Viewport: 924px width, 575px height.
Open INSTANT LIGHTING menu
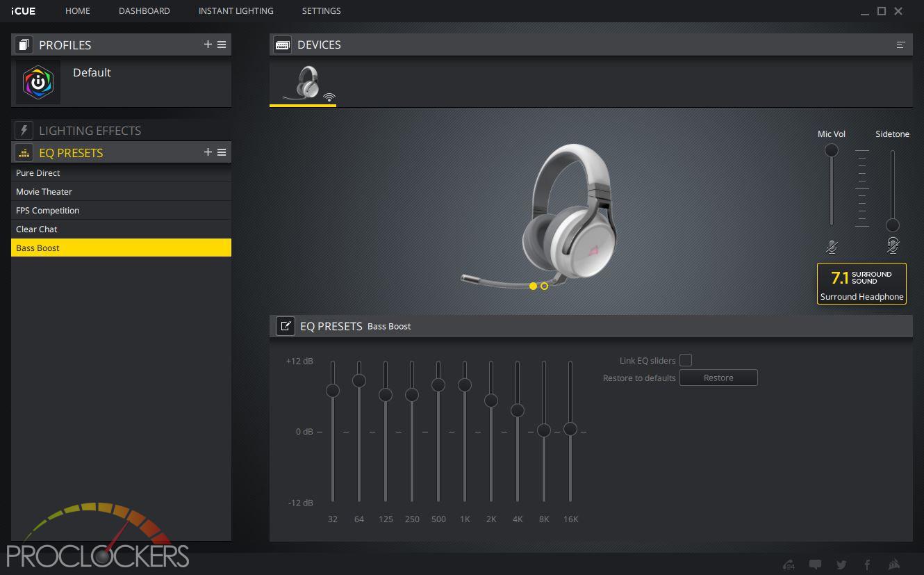[236, 11]
